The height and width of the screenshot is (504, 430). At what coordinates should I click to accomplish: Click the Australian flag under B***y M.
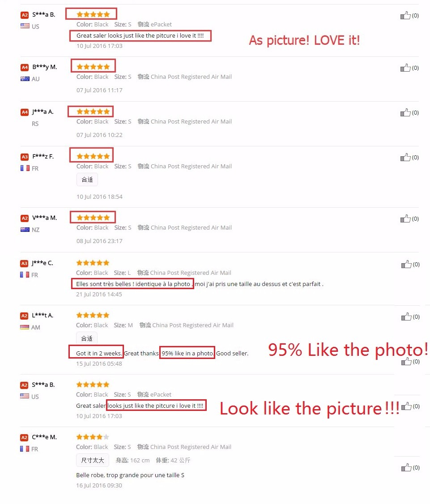25,79
